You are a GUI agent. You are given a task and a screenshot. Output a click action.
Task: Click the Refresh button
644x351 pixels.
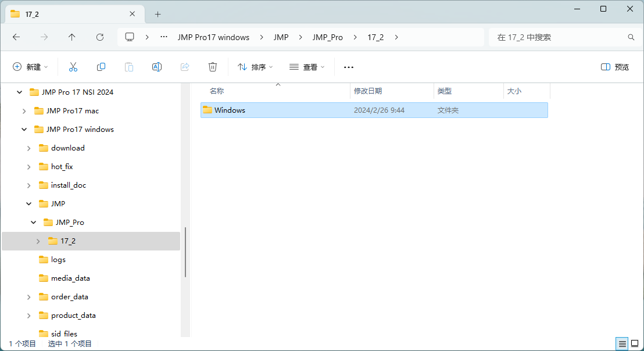[x=100, y=37]
